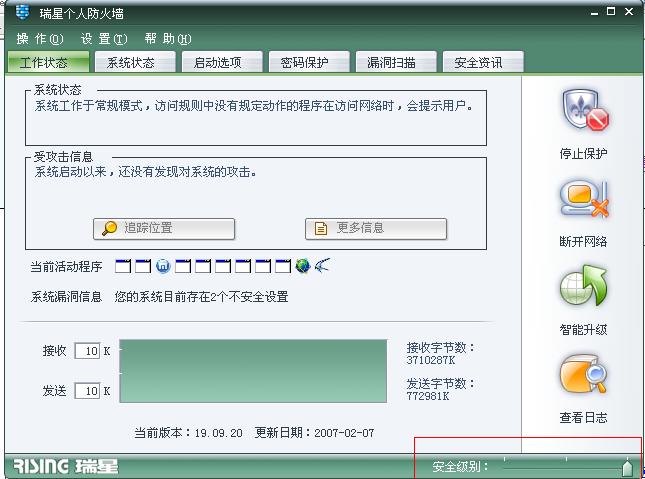Screen dimensions: 645x479
Task: Click the text 您的系统目前存在2个不安全设置
Action: point(201,297)
